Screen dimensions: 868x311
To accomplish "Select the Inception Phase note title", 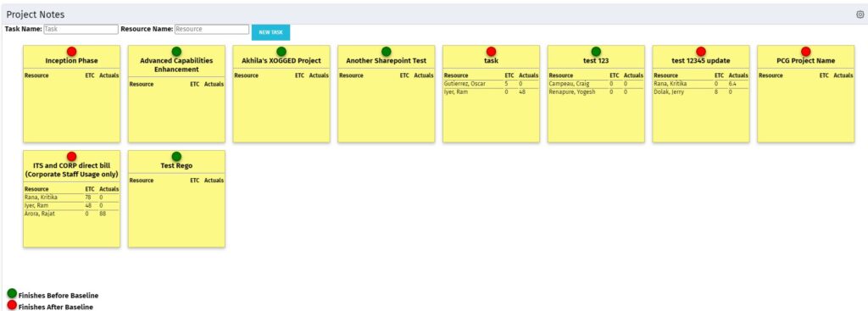I will (71, 61).
